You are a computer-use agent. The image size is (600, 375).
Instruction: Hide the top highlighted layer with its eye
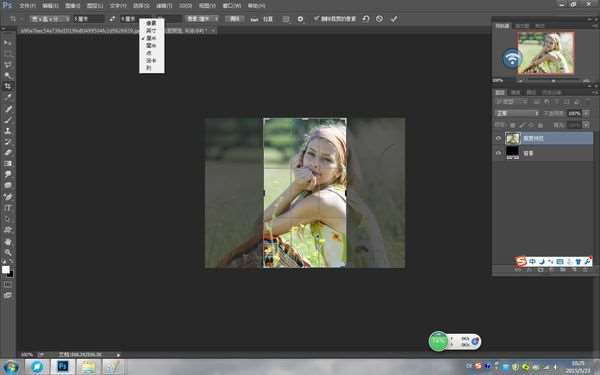(498, 139)
